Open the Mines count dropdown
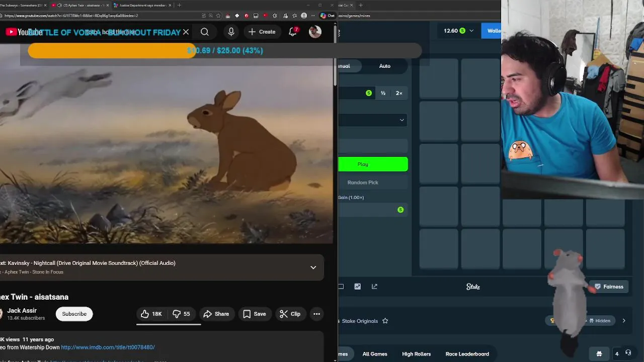 click(373, 120)
